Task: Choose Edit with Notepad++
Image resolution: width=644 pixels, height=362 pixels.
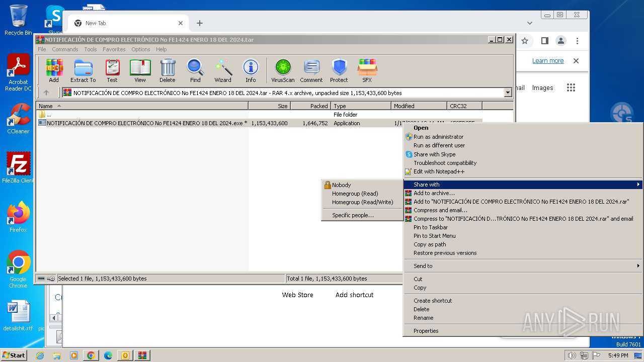Action: point(523,171)
